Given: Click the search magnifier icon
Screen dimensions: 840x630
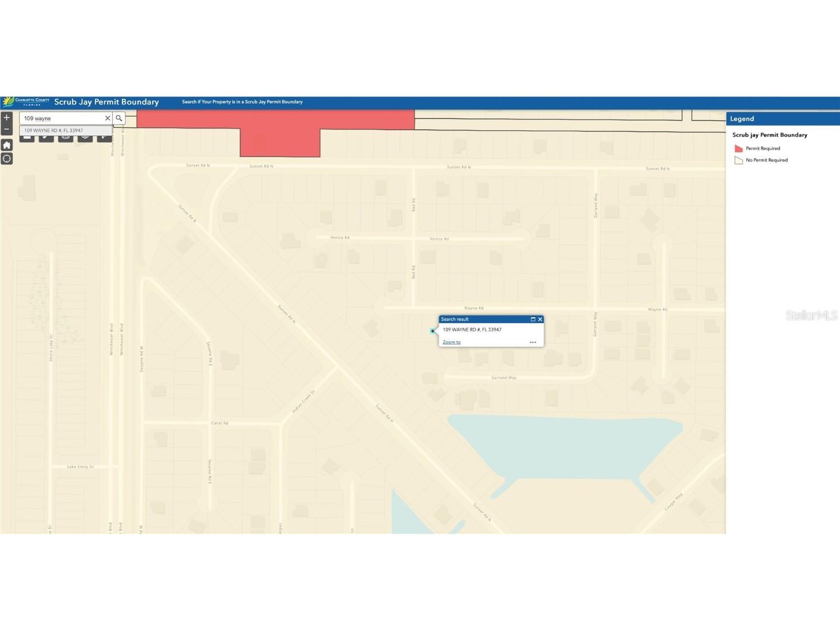Looking at the screenshot, I should (x=119, y=118).
